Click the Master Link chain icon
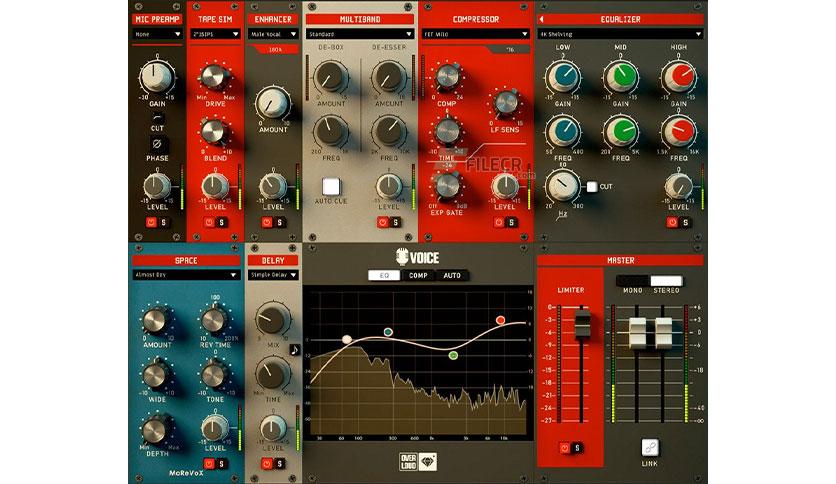This screenshot has height=484, width=836. tap(649, 448)
